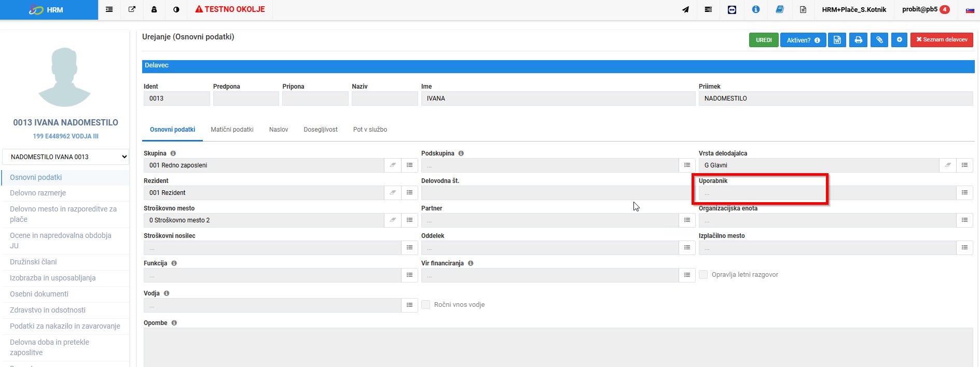980x367 pixels.
Task: Toggle the contrast half-circle icon
Action: [176, 9]
